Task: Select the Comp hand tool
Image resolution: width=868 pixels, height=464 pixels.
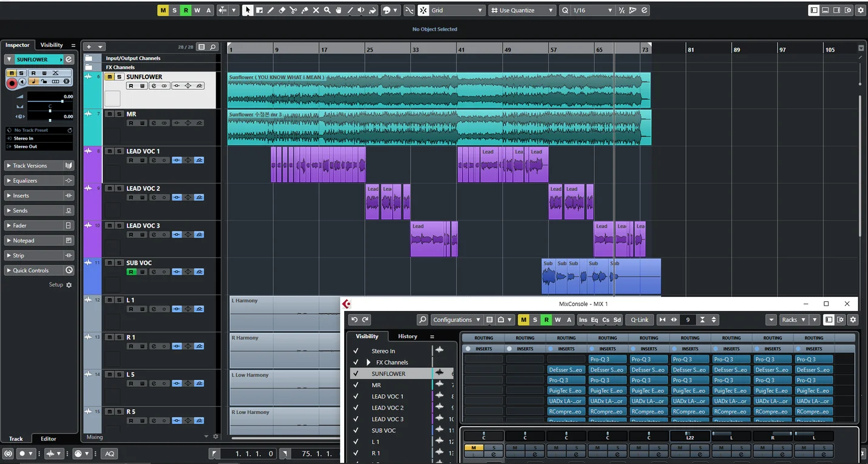Action: pyautogui.click(x=339, y=10)
